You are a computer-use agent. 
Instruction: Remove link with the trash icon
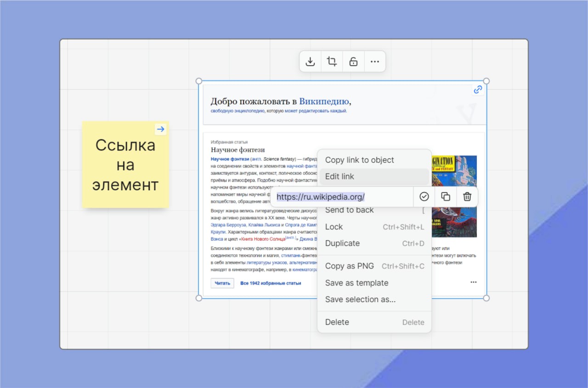click(467, 197)
